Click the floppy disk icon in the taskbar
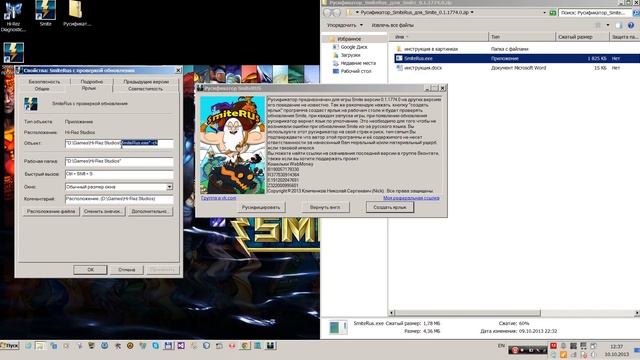This screenshot has width=640, height=360. 168,346
